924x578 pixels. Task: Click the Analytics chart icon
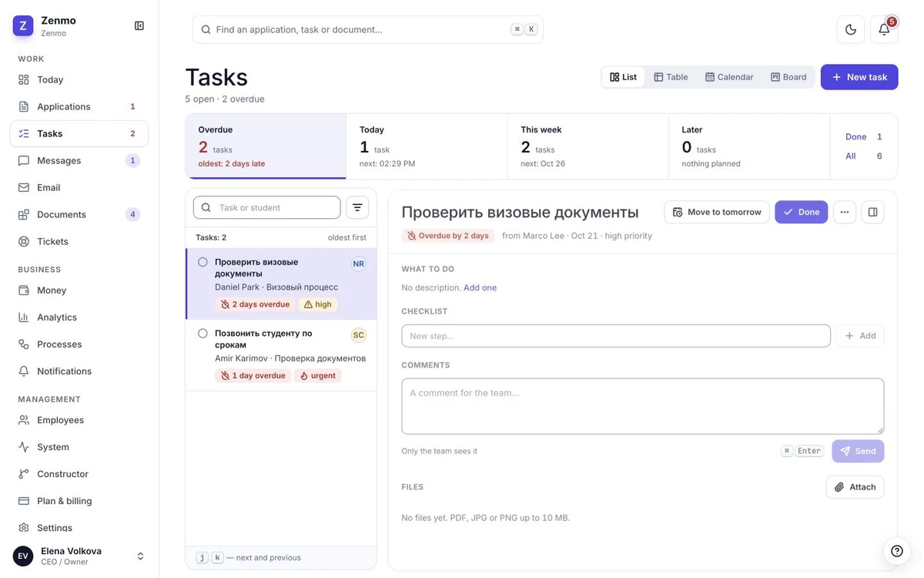(x=24, y=318)
